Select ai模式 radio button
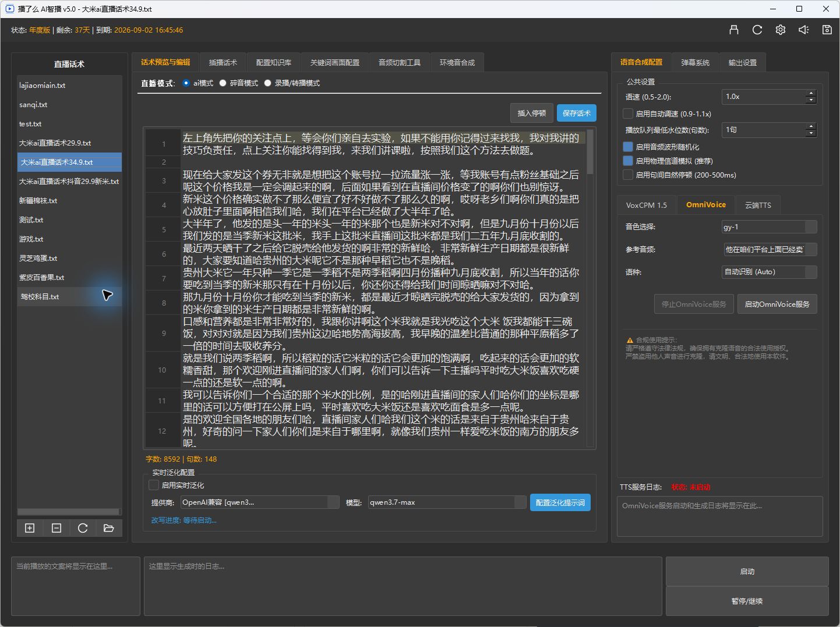Image resolution: width=840 pixels, height=627 pixels. click(x=186, y=83)
